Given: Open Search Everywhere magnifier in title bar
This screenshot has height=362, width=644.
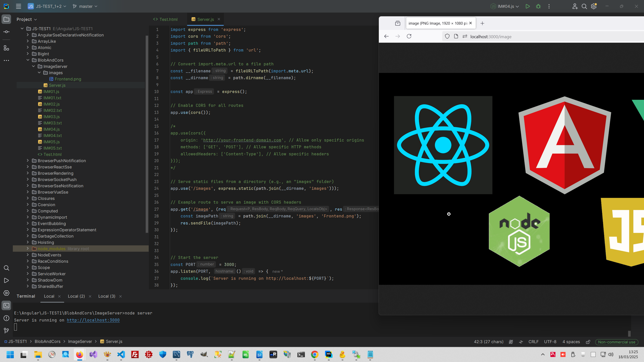Looking at the screenshot, I should point(584,6).
